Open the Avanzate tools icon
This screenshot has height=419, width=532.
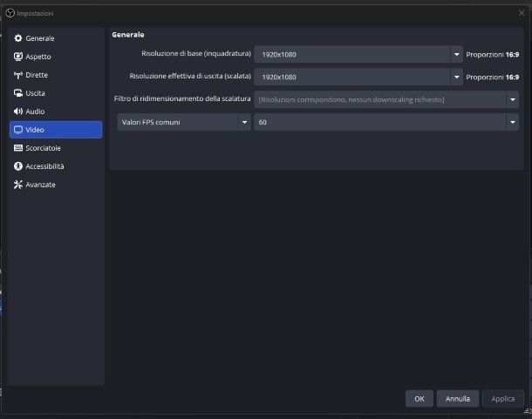click(x=18, y=185)
